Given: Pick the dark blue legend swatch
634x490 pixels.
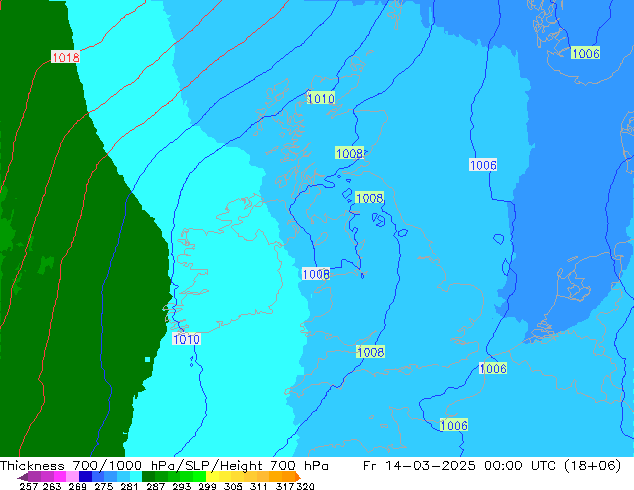Looking at the screenshot, I should [x=85, y=476].
